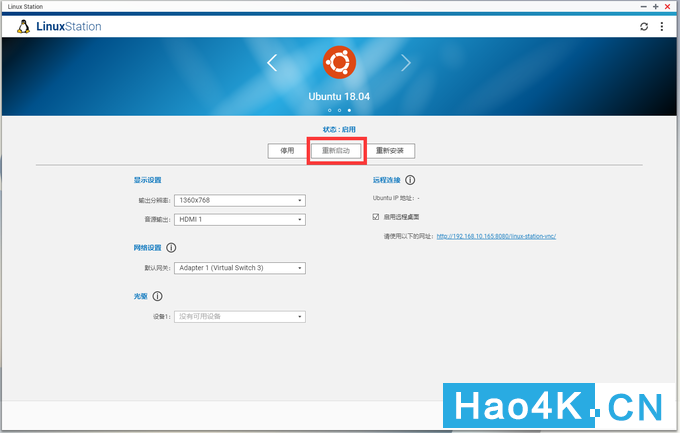The height and width of the screenshot is (433, 680).
Task: Click the 重新启动 button
Action: coord(336,151)
